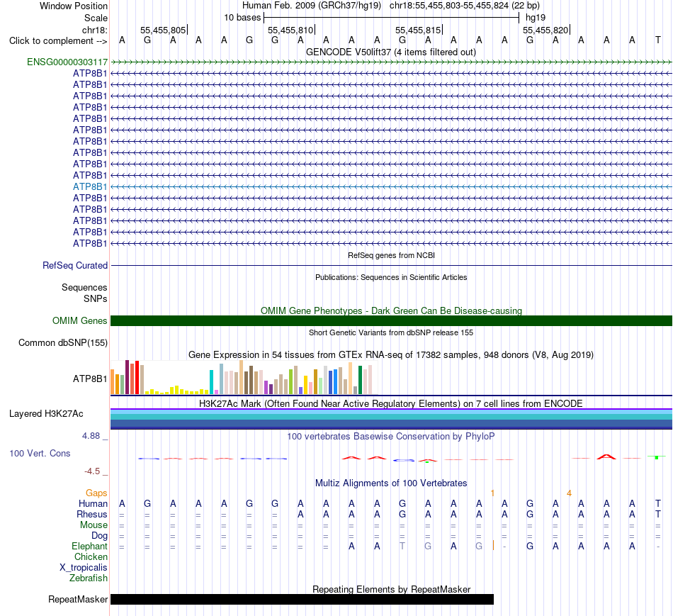Click the orange insertion bar in Elephant row

point(494,546)
